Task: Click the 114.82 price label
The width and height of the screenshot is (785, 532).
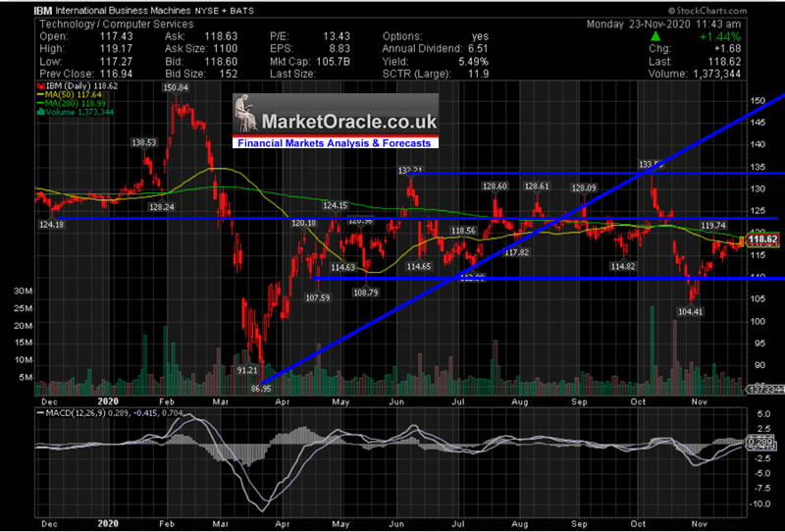Action: (623, 267)
